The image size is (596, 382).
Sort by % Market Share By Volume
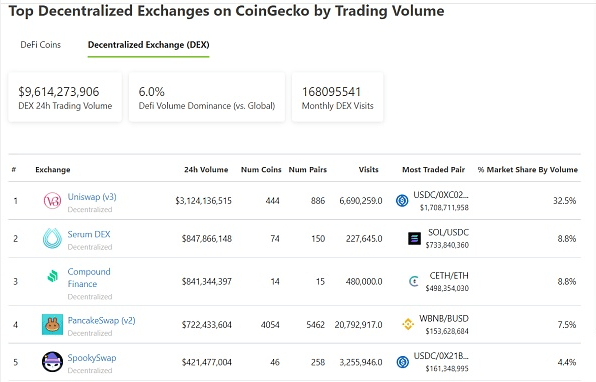point(528,170)
